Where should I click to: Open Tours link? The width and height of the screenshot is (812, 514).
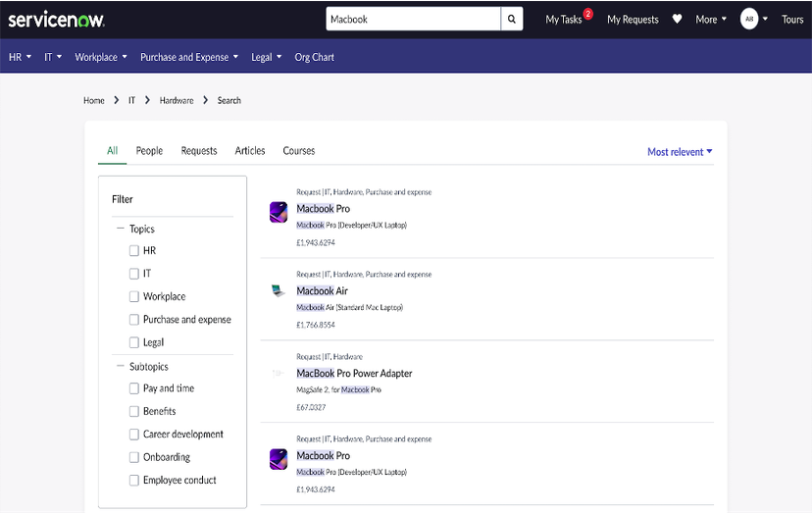[x=792, y=20]
